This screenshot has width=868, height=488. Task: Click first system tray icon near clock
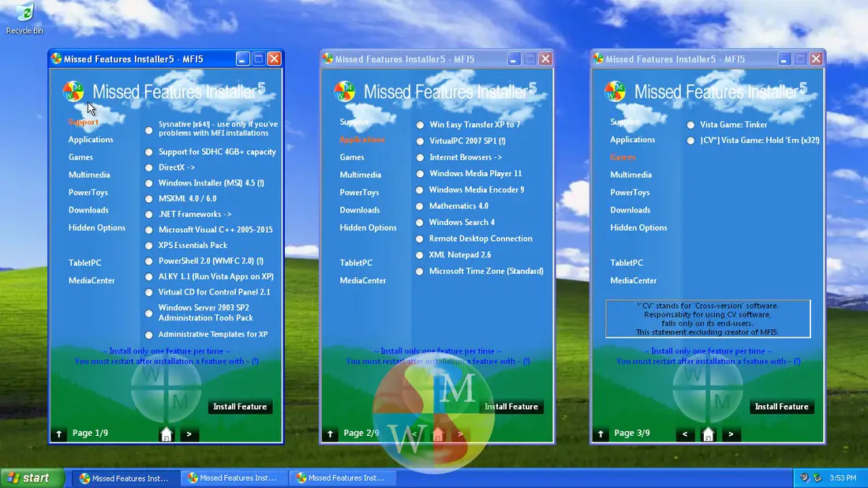click(804, 478)
